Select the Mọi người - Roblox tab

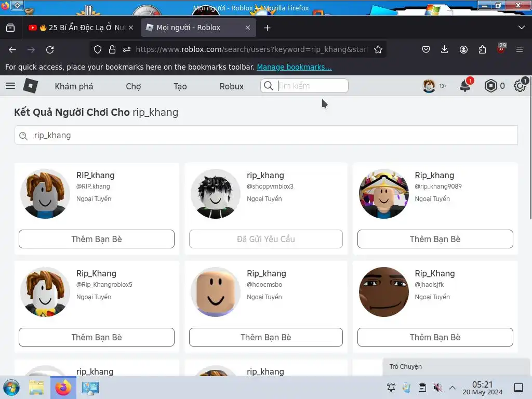click(198, 28)
